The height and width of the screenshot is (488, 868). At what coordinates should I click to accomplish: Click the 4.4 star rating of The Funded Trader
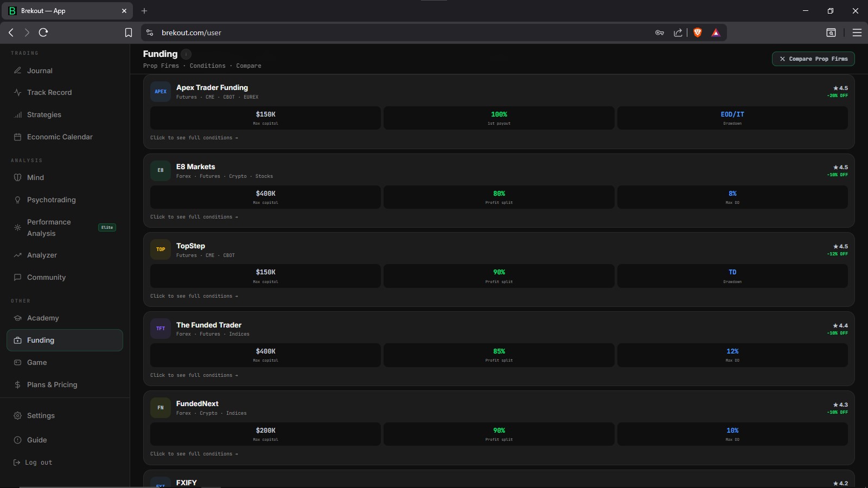pos(840,326)
